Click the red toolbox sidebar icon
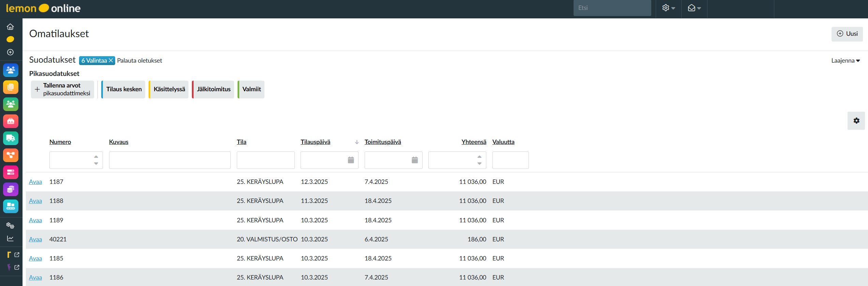Image resolution: width=868 pixels, height=286 pixels. click(x=11, y=121)
